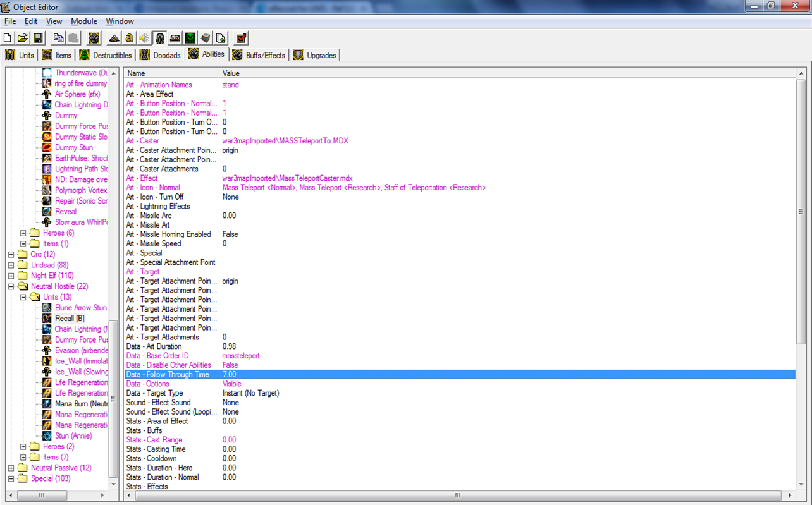
Task: Switch to the Items tab
Action: pos(57,55)
